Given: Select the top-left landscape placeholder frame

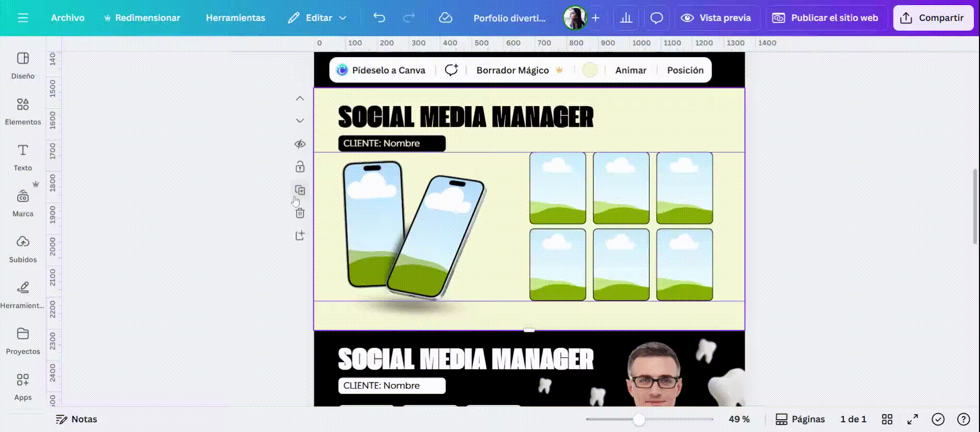Looking at the screenshot, I should pyautogui.click(x=557, y=188).
